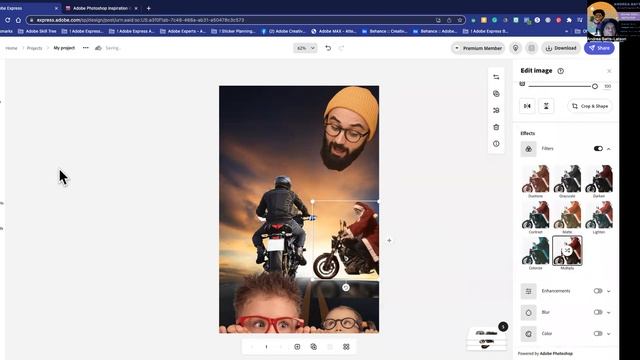640x360 pixels.
Task: Flip the image vertically
Action: (x=546, y=106)
